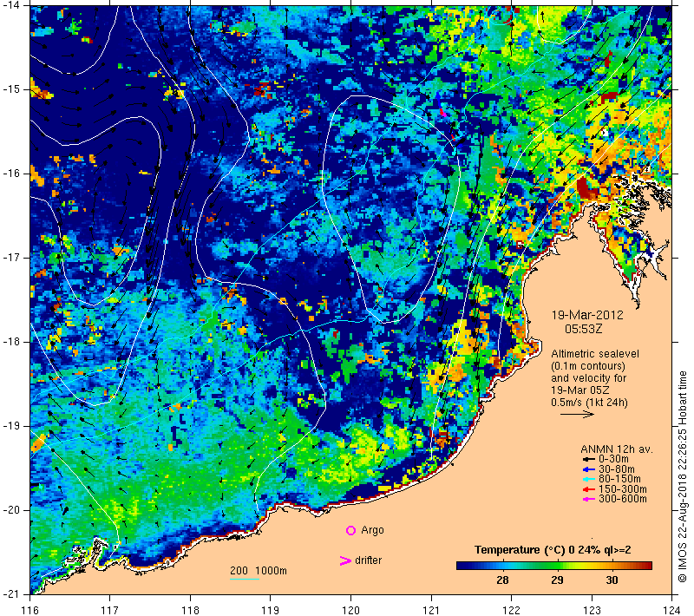Click the -18 latitude axis label
Screen dimensions: 694x616
(x=11, y=342)
